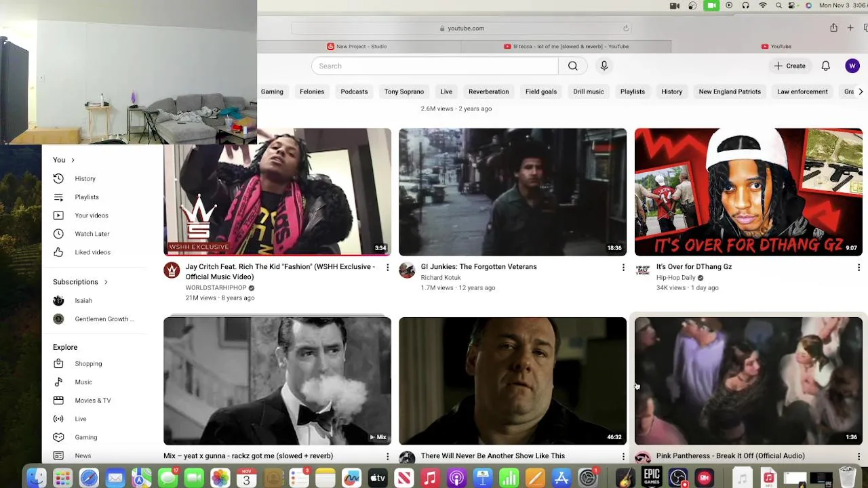Select the History filter chip
The width and height of the screenshot is (868, 488).
[672, 91]
